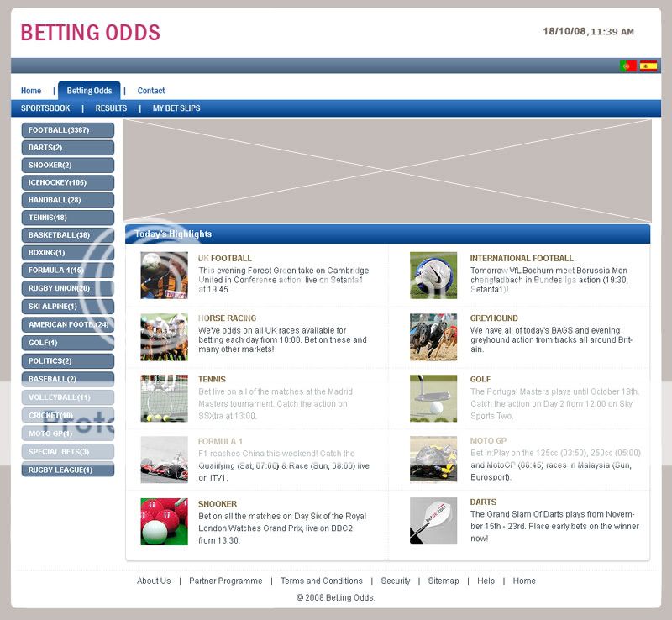The height and width of the screenshot is (620, 672).
Task: Select DARTS(2) category
Action: (x=68, y=148)
